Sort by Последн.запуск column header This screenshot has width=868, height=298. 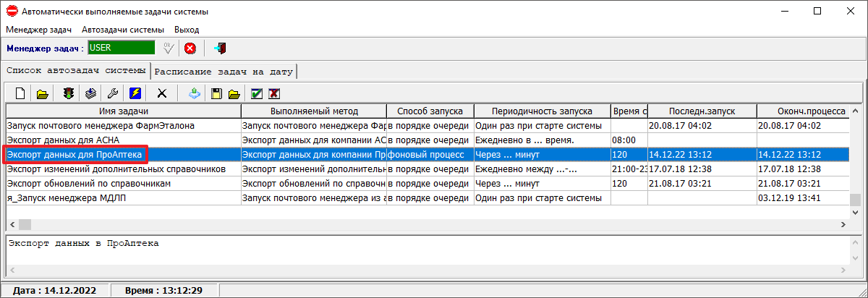(702, 111)
